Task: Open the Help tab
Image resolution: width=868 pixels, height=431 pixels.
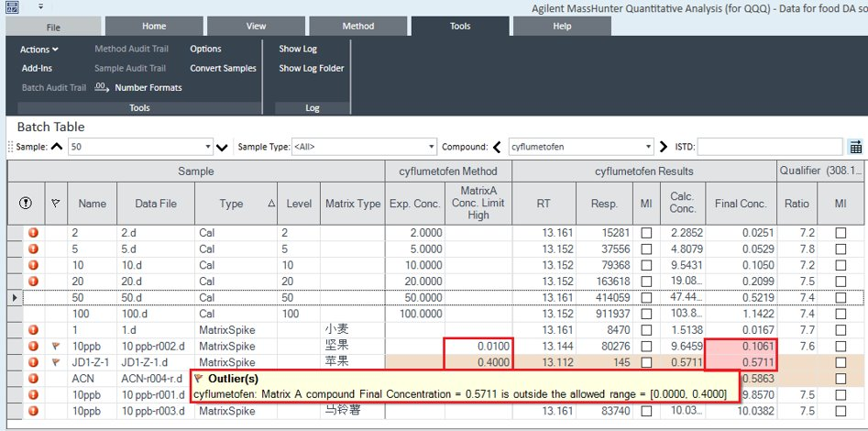Action: 562,26
